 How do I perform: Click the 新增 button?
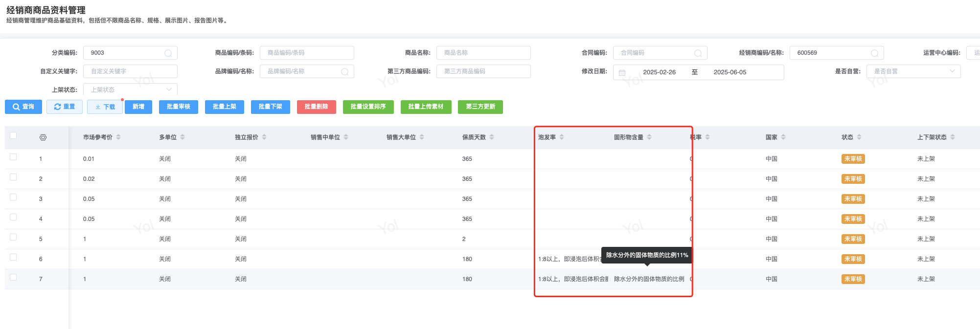[x=138, y=107]
